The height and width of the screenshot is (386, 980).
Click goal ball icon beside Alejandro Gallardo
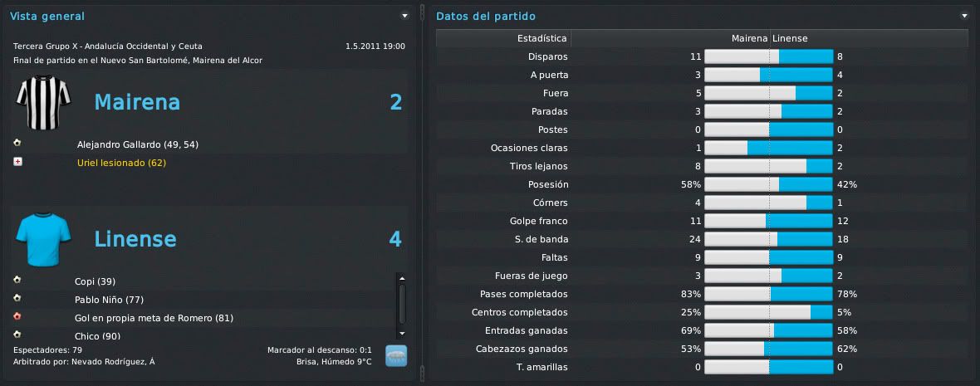(17, 144)
